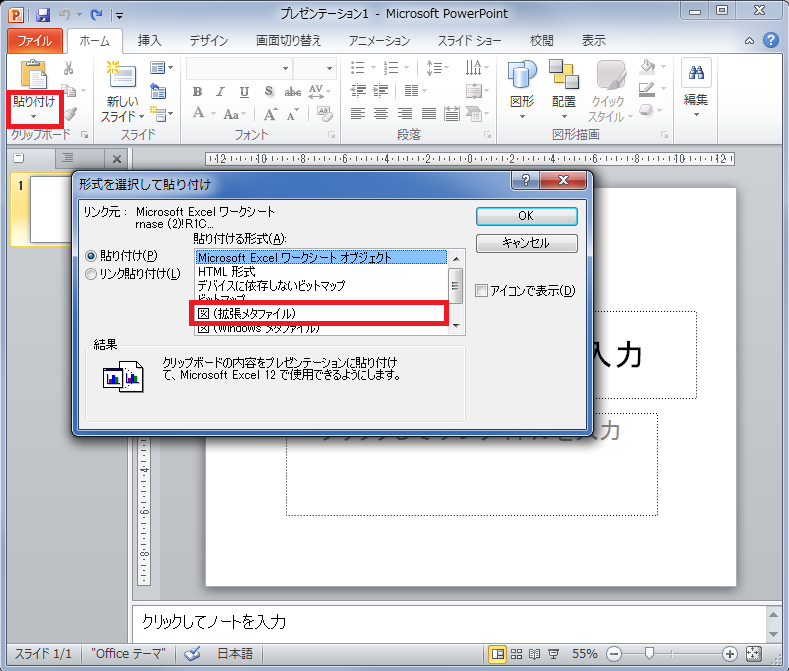Click the New Slide icon
This screenshot has width=789, height=671.
[x=121, y=76]
